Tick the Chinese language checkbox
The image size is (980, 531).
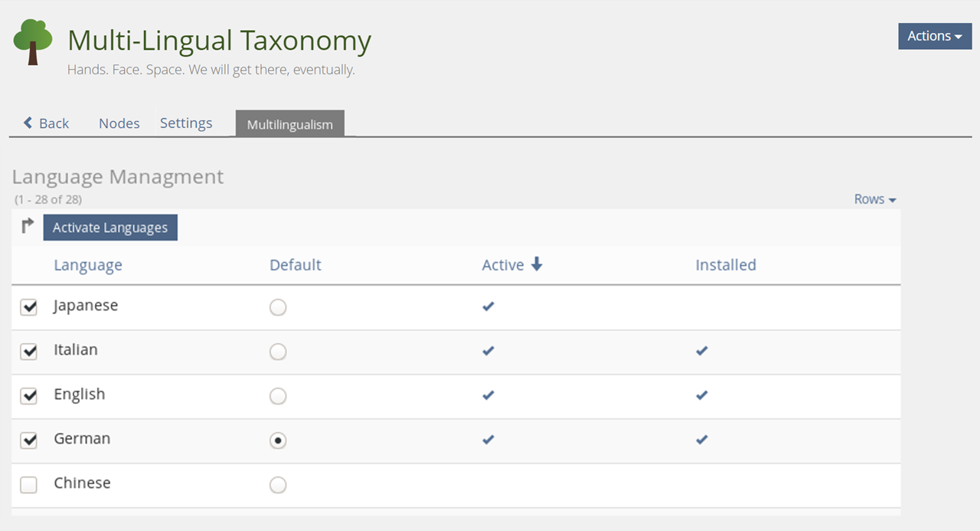tap(28, 485)
